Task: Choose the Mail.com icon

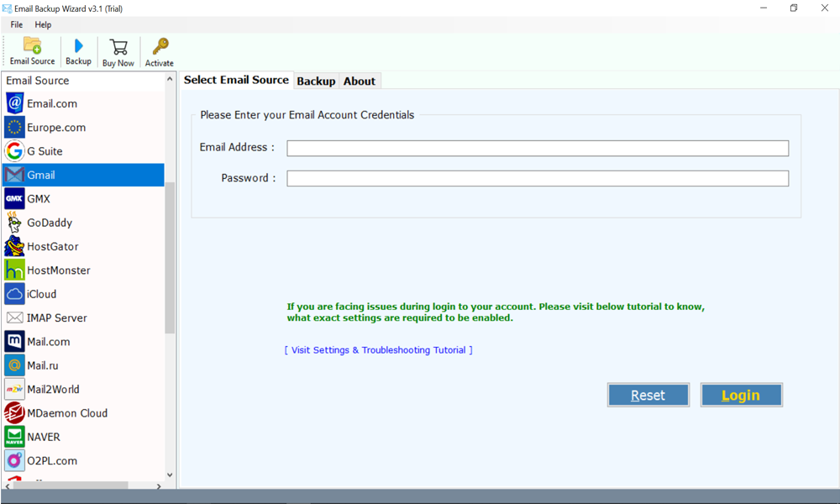Action: [14, 342]
